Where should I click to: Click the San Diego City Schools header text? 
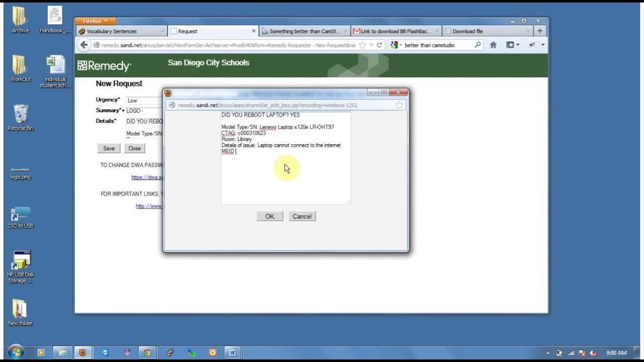(x=209, y=63)
